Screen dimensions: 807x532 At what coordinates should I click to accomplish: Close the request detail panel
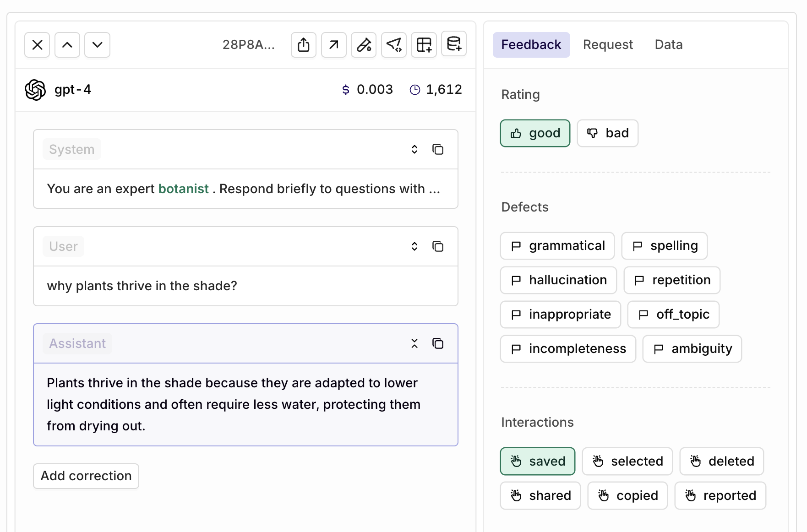(x=37, y=45)
